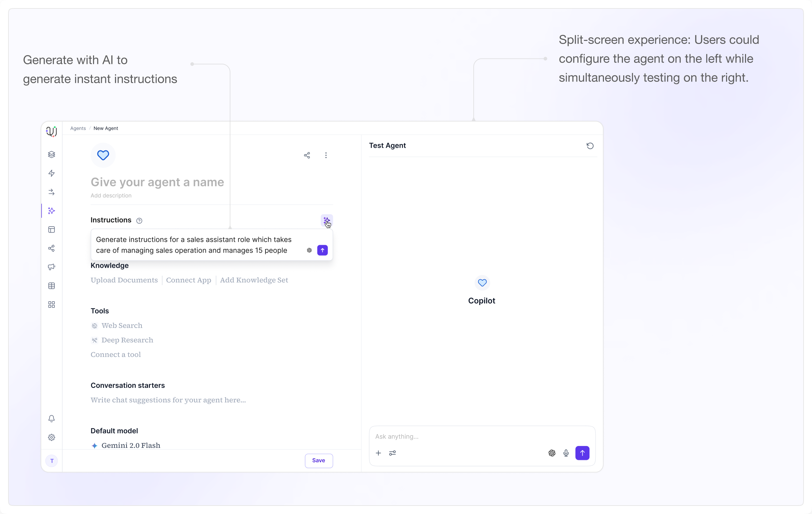Image resolution: width=812 pixels, height=514 pixels.
Task: Click the T user avatar
Action: (x=52, y=461)
